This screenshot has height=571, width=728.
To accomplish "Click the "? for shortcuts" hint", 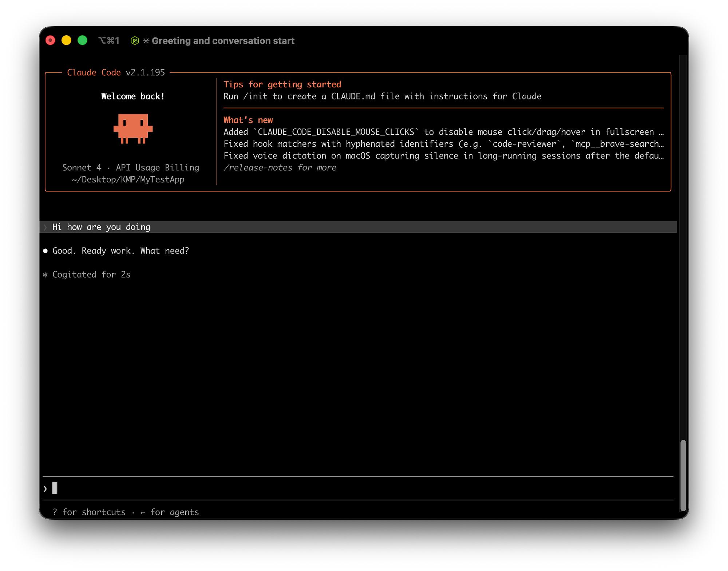I will tap(89, 512).
